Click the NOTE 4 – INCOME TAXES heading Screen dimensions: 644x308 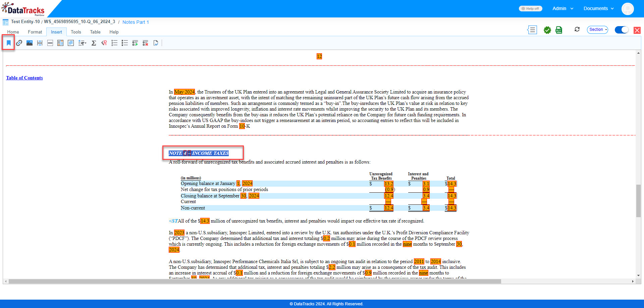tap(199, 153)
